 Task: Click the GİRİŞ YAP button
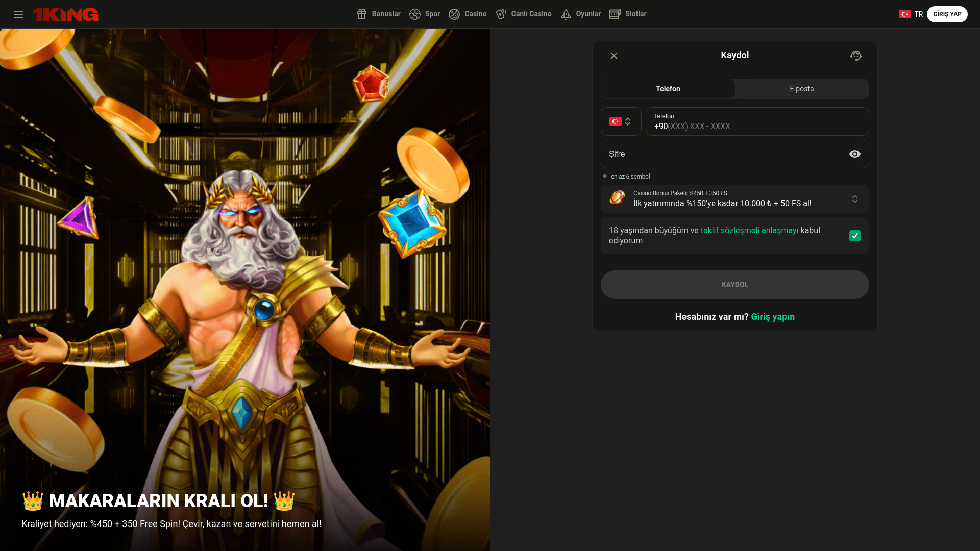click(947, 14)
